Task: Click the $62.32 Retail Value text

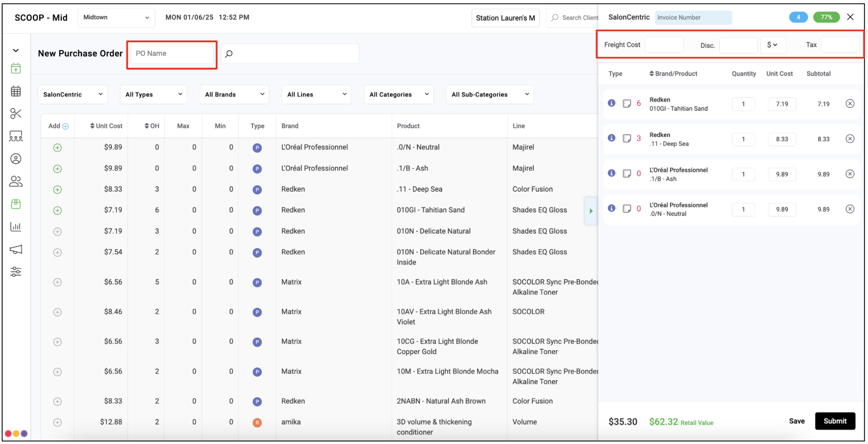Action: tap(681, 422)
